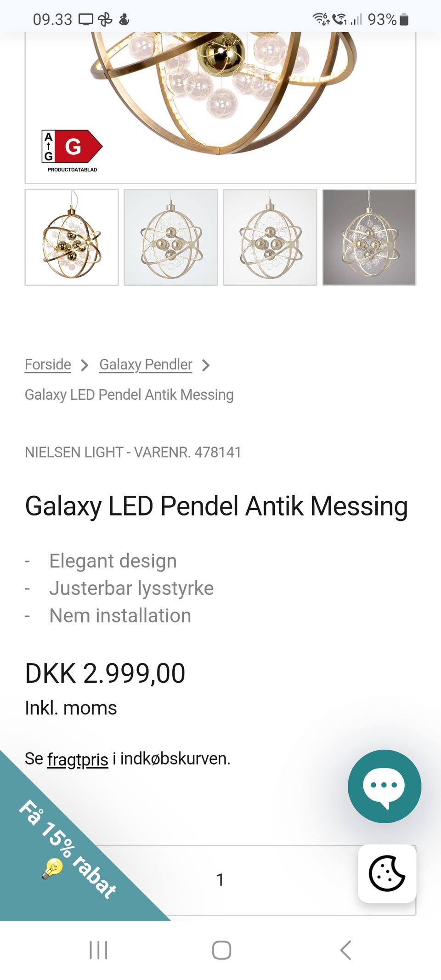
Task: Open the energy label G icon
Action: point(72,147)
